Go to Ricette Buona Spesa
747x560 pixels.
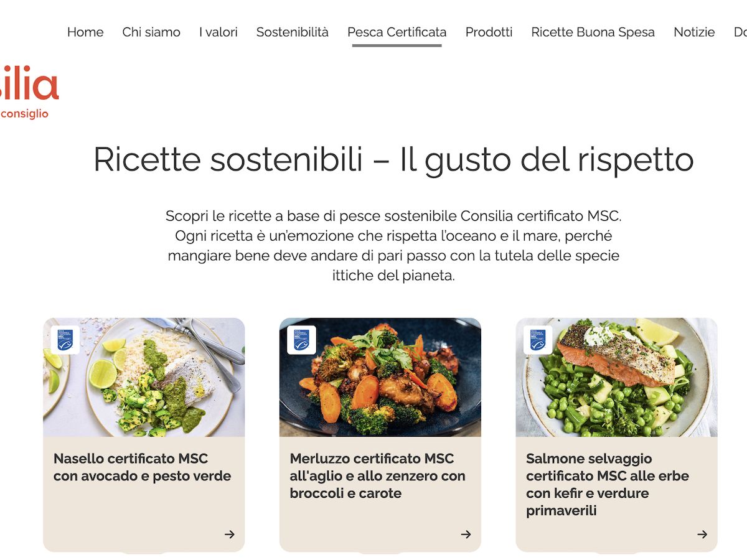(x=593, y=32)
